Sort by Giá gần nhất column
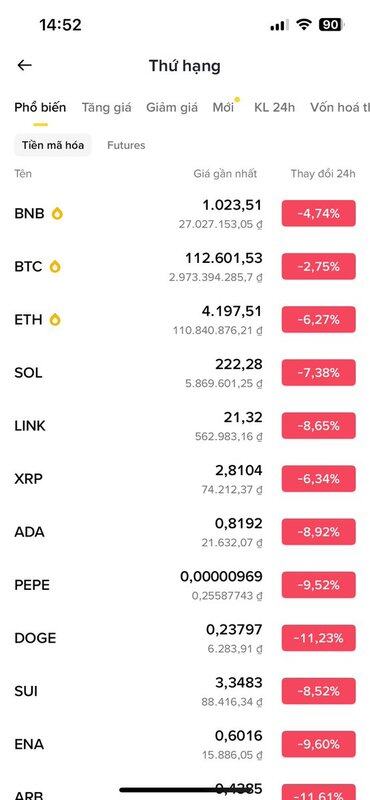Screen dimensions: 370x800 click(x=225, y=173)
